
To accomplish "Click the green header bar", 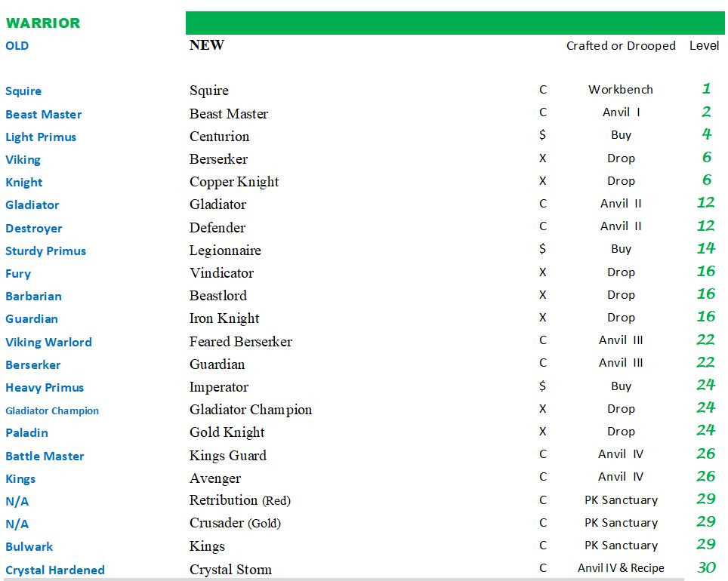I will click(455, 23).
